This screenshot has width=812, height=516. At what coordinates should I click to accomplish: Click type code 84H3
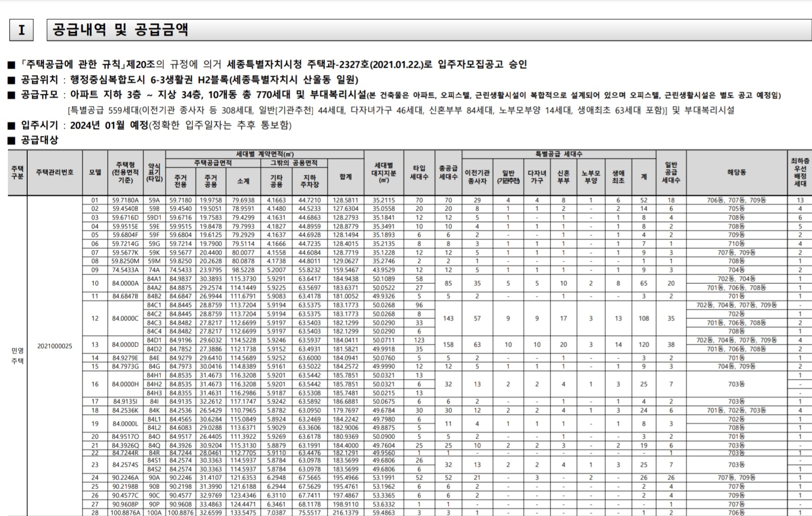[x=154, y=393]
